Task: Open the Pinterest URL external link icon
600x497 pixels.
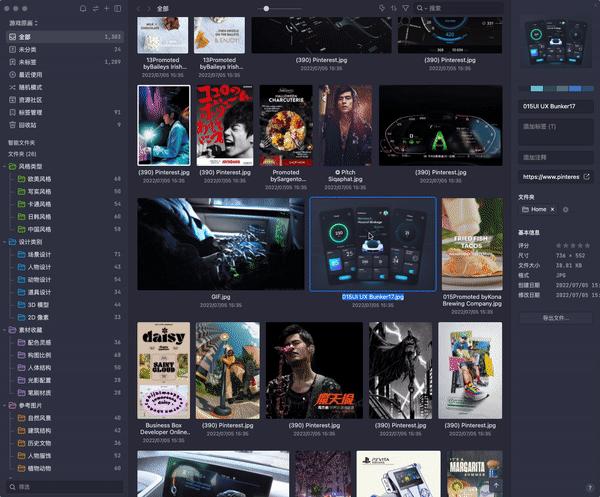Action: point(587,177)
